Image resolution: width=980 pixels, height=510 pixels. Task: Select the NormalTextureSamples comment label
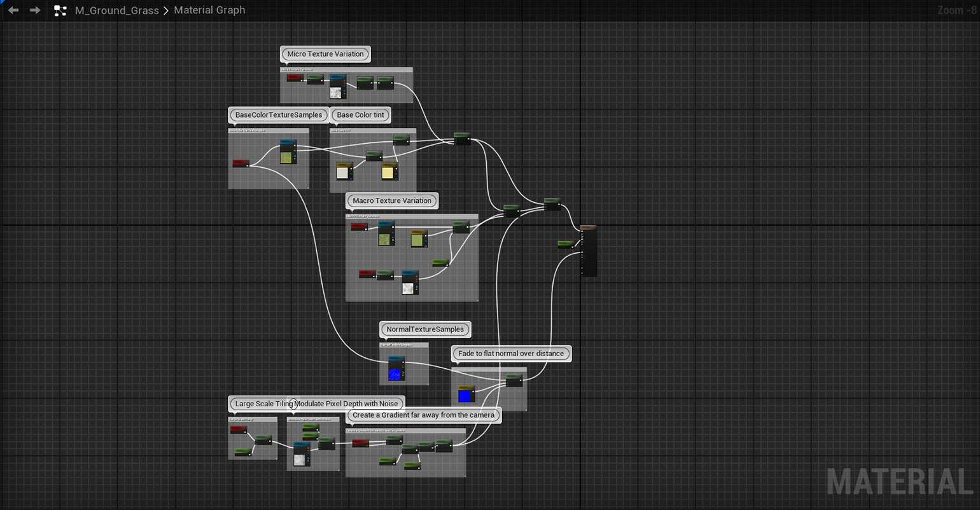point(425,329)
